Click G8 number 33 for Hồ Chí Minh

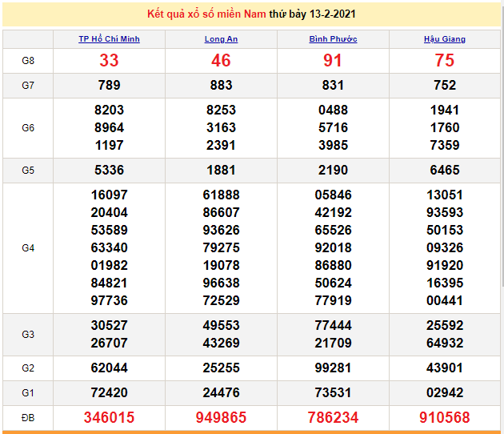coord(109,61)
